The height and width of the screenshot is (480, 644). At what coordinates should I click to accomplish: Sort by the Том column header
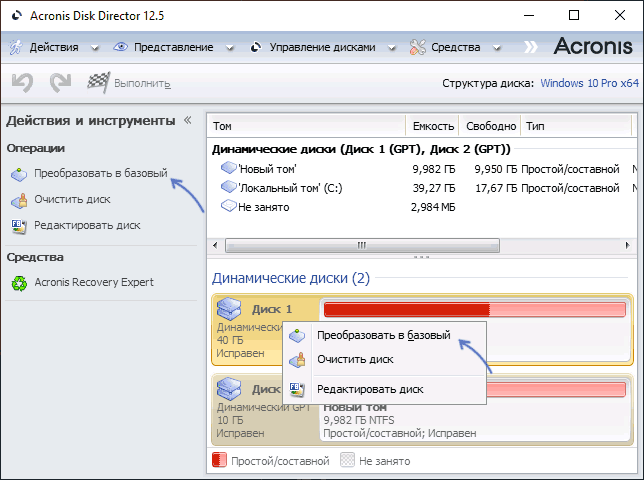pos(306,126)
